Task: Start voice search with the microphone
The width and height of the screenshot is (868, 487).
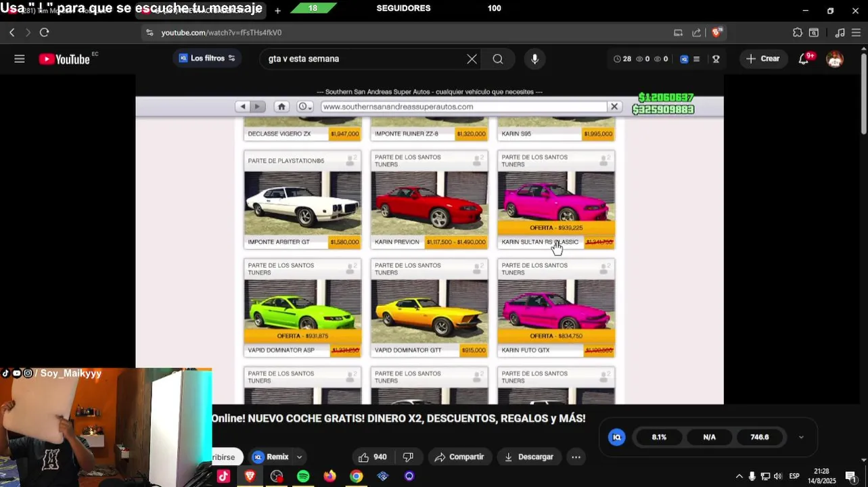Action: click(534, 59)
